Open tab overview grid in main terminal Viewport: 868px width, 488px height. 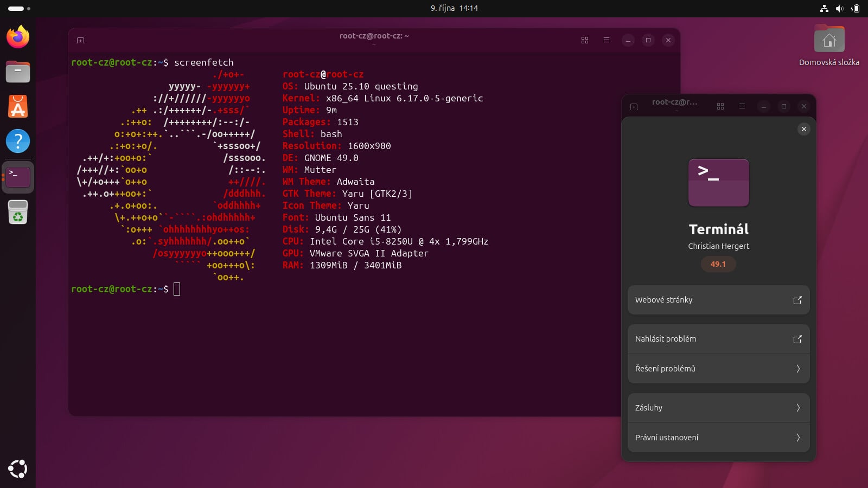(x=584, y=40)
